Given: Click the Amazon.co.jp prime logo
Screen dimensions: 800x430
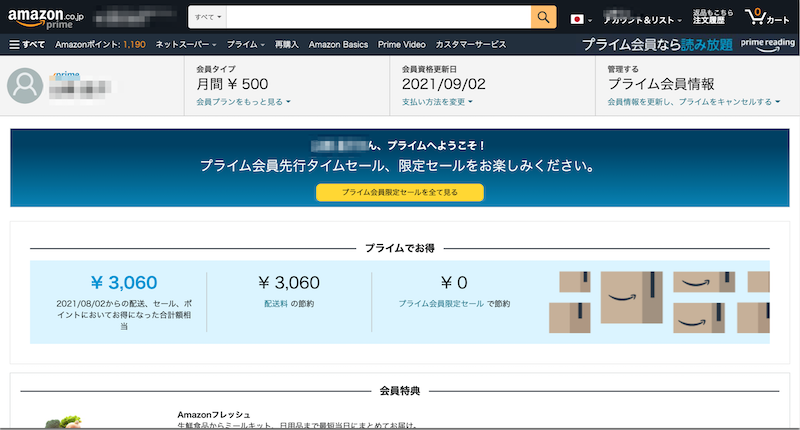Looking at the screenshot, I should click(x=45, y=18).
